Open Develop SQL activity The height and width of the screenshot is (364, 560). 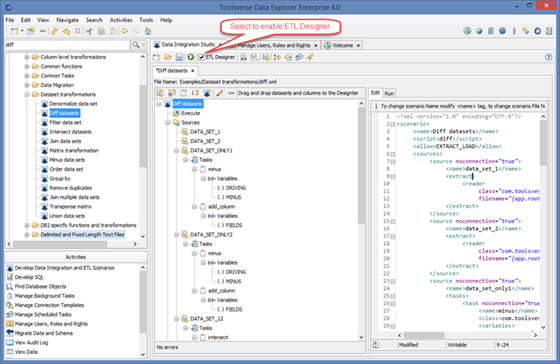click(x=29, y=277)
